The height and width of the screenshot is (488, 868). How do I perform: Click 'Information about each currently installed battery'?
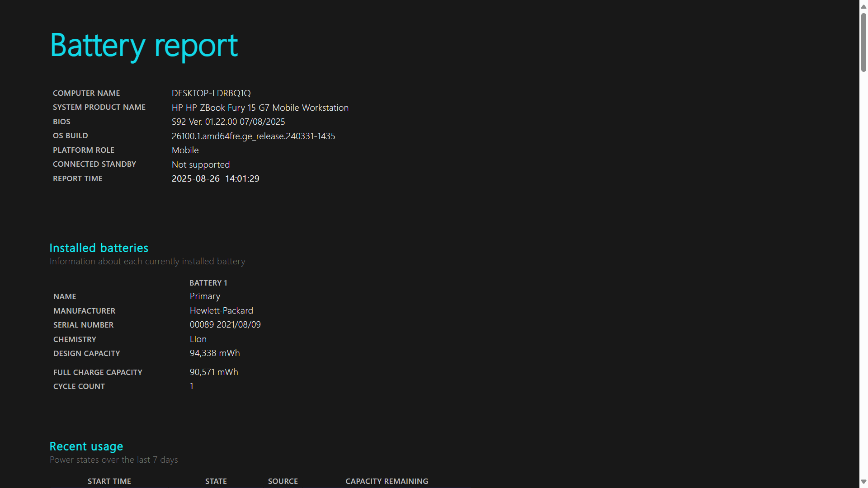point(147,262)
